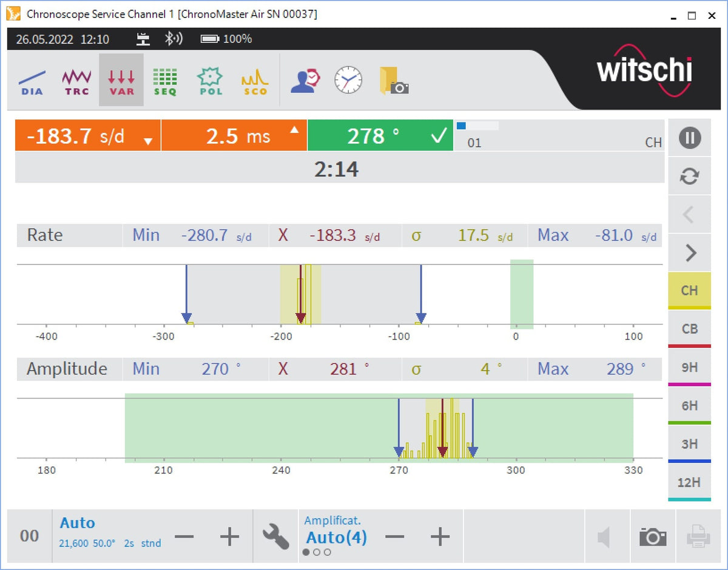Screen dimensions: 728x570
Task: Select the 9H position tab
Action: (689, 367)
